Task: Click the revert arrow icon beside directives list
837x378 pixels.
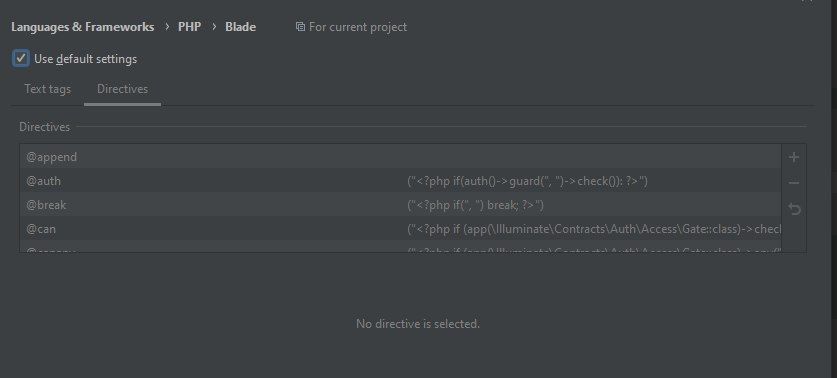Action: pyautogui.click(x=794, y=209)
